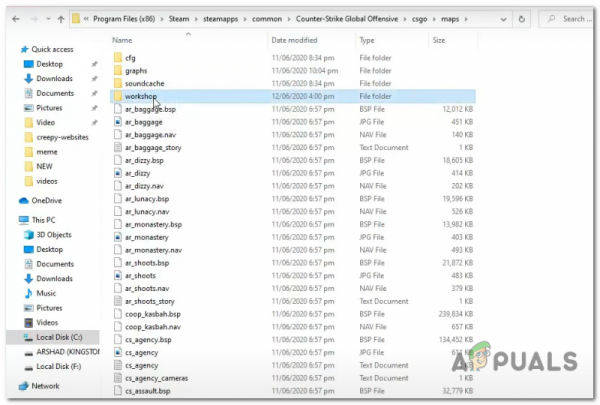
Task: Open 3D Objects under This PC
Action: coord(54,235)
